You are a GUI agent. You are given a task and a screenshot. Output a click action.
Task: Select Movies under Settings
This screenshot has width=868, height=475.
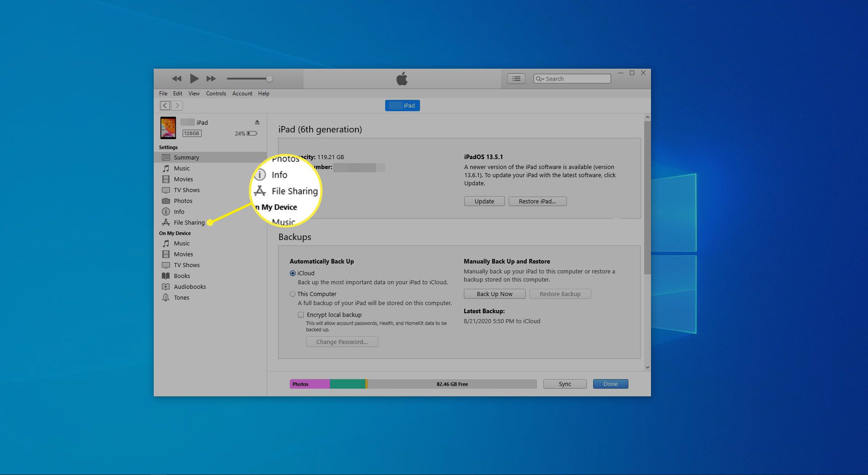210,179
